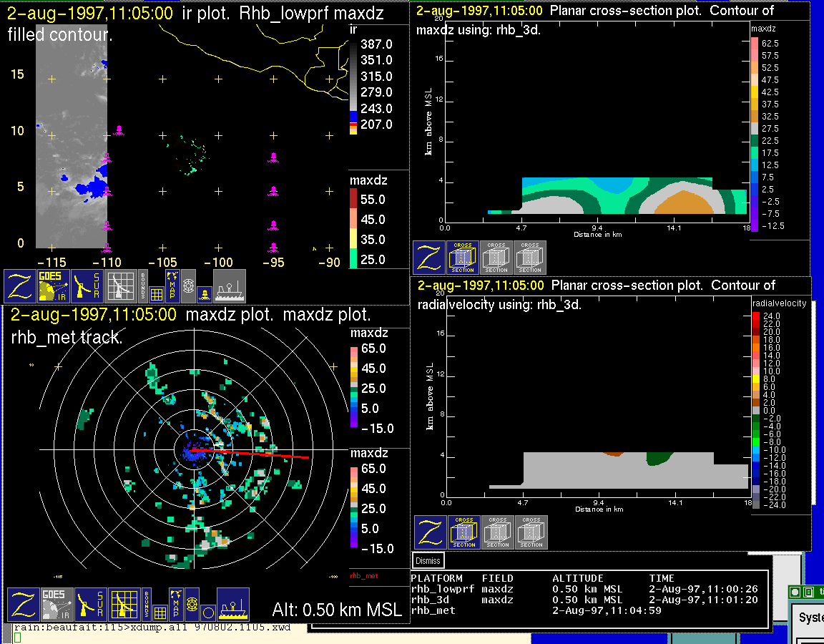Click the active CROSS SECTION icon in the radialvelocity plot
This screenshot has width=824, height=644.
(464, 532)
